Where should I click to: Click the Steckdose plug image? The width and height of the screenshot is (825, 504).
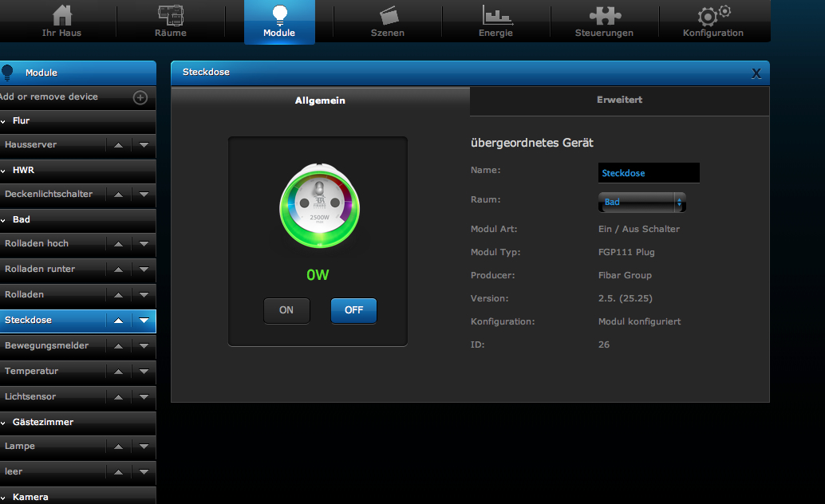[x=319, y=206]
